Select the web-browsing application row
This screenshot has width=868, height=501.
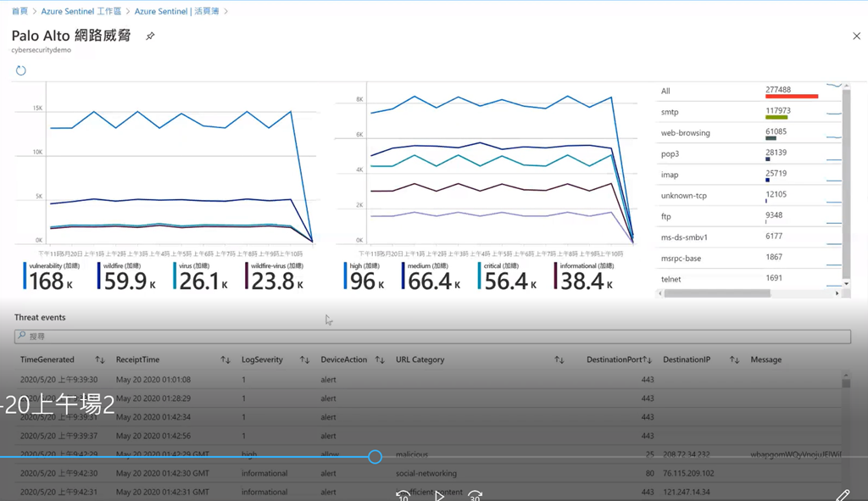tap(748, 133)
